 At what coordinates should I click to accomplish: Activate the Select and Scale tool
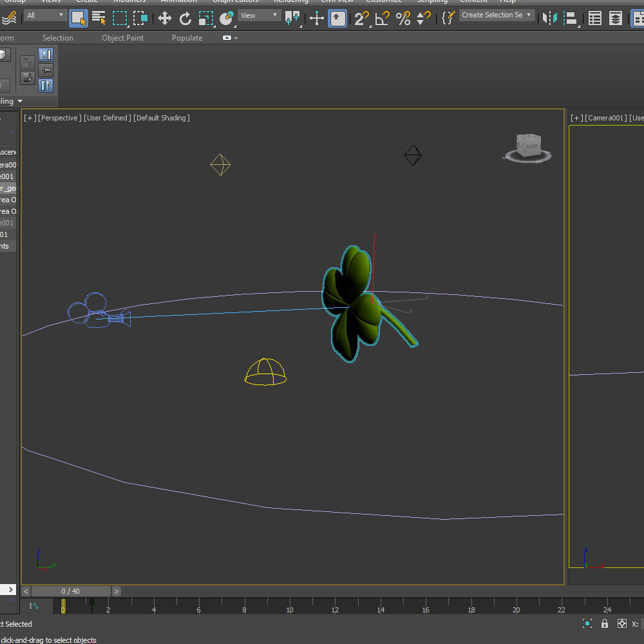pos(206,18)
